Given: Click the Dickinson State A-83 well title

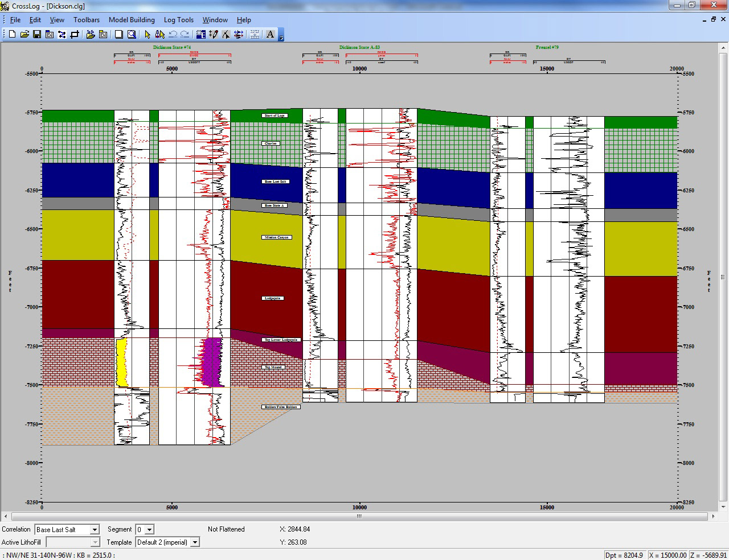Looking at the screenshot, I should click(359, 47).
